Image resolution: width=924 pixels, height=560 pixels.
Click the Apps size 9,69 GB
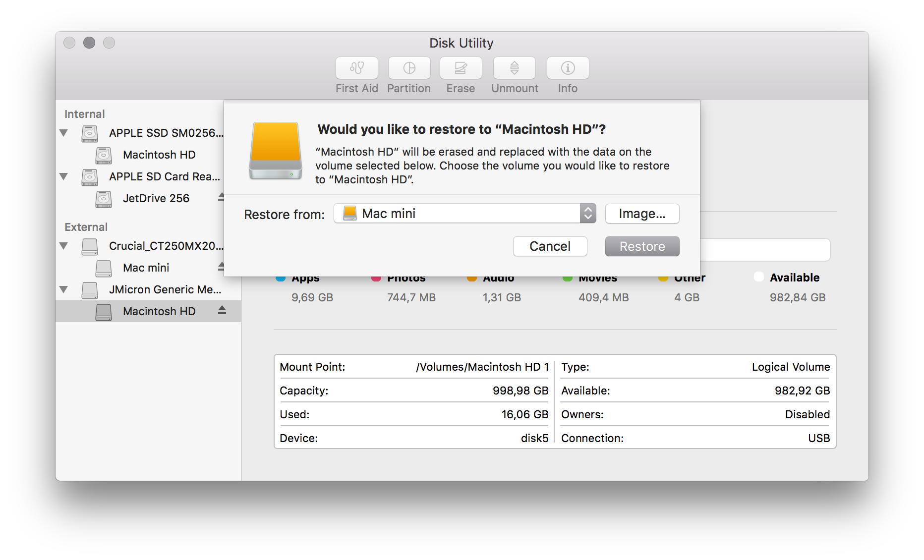pos(312,298)
